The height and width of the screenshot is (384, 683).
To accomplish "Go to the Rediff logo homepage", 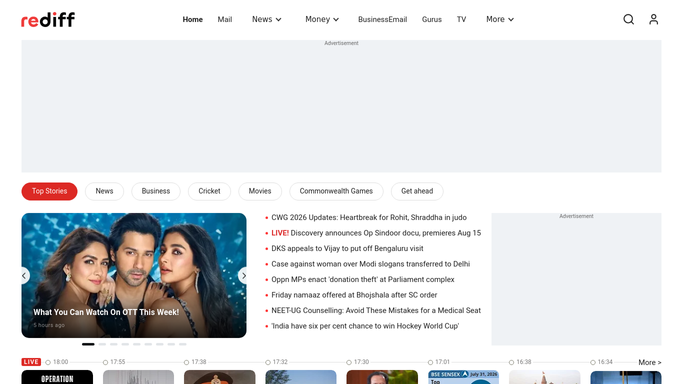I will click(48, 20).
